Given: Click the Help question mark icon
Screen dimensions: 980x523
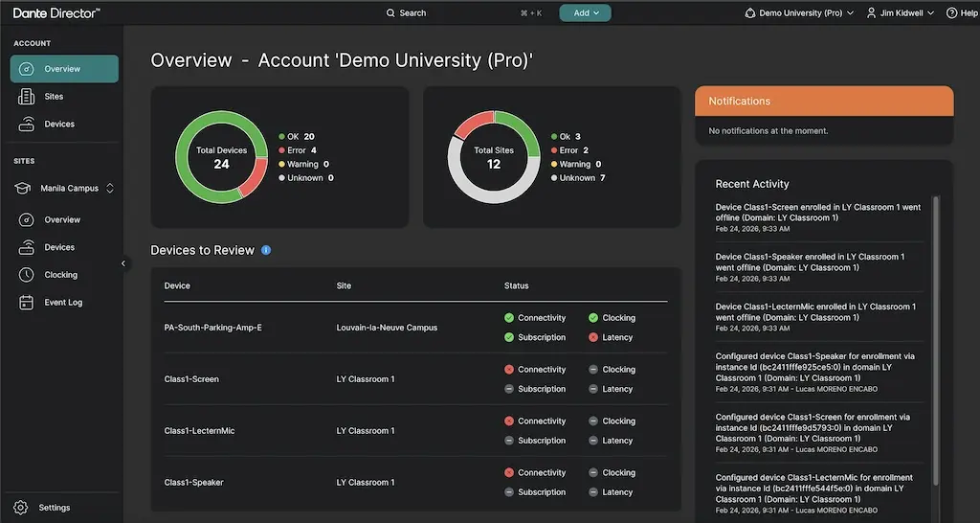Looking at the screenshot, I should (951, 13).
